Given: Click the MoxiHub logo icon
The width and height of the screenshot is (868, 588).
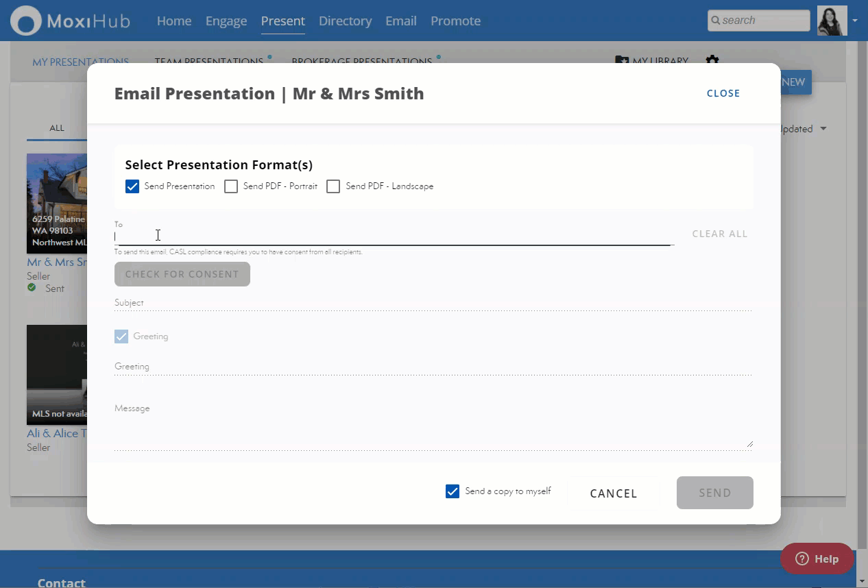Looking at the screenshot, I should [x=25, y=21].
